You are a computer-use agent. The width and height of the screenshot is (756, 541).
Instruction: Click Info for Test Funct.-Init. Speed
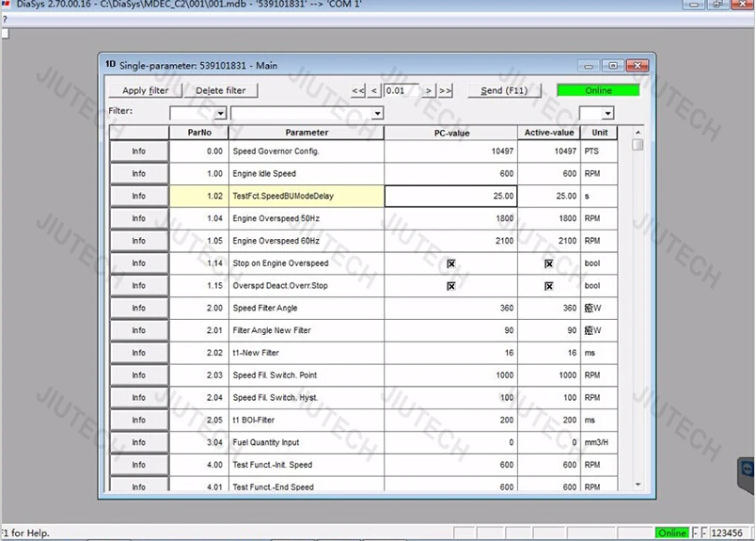(139, 465)
